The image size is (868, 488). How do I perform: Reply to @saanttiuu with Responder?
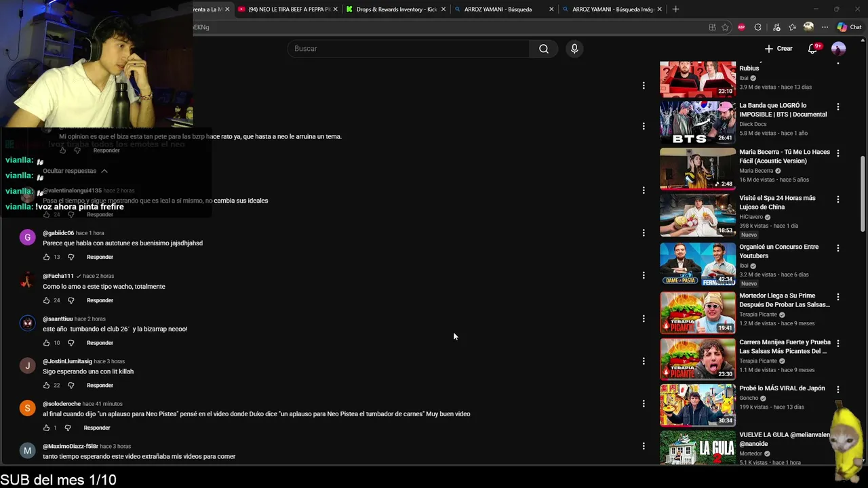coord(100,343)
